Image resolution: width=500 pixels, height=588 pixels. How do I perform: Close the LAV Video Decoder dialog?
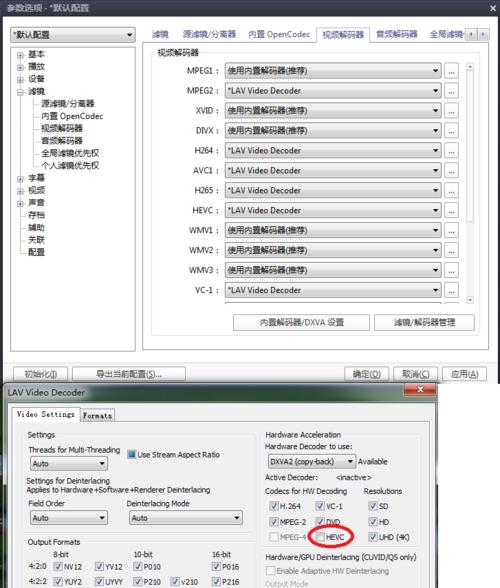[420, 390]
